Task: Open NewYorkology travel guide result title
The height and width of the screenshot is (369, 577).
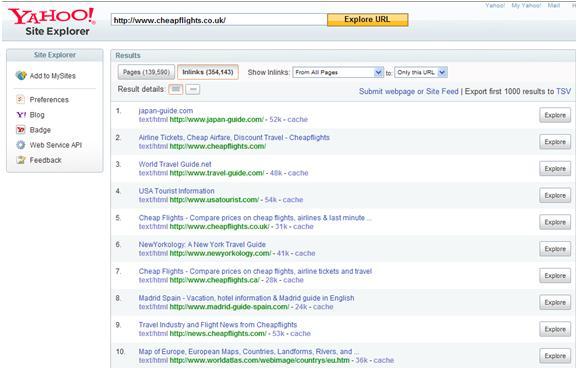Action: (202, 244)
